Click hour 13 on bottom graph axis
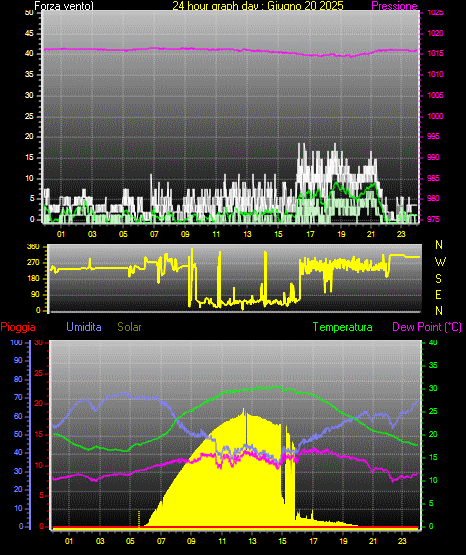466x555 pixels. tap(252, 541)
